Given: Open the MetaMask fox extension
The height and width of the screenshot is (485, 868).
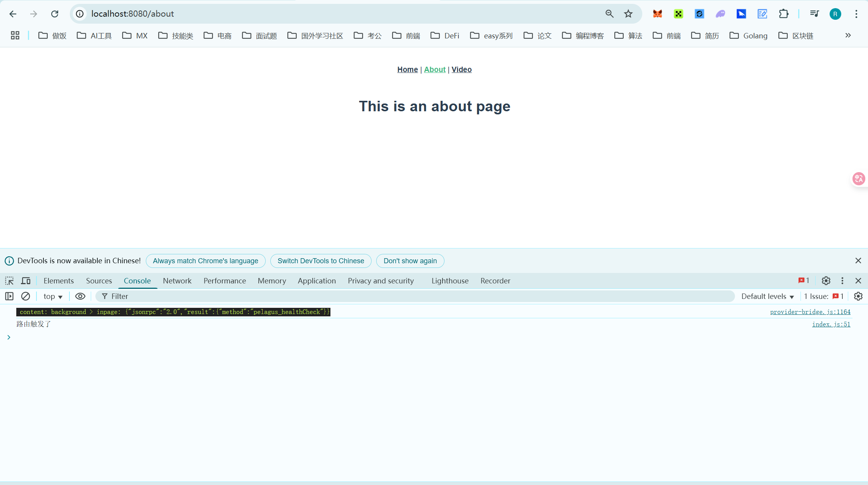Looking at the screenshot, I should 657,14.
